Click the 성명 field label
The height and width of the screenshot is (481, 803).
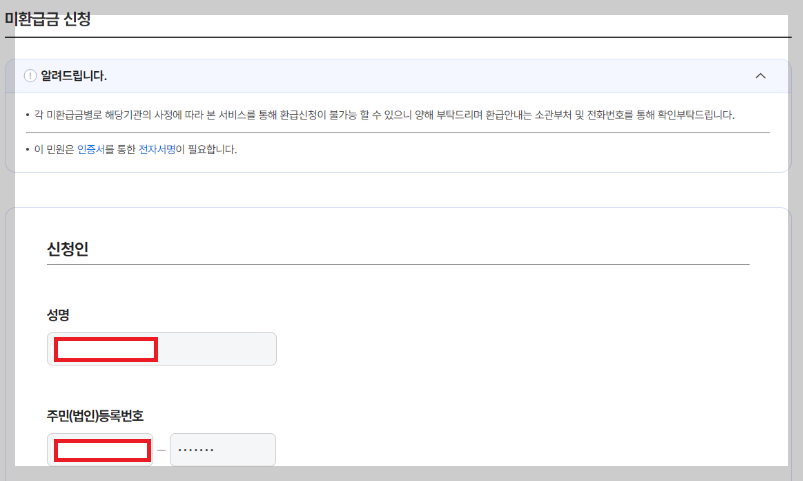[58, 315]
